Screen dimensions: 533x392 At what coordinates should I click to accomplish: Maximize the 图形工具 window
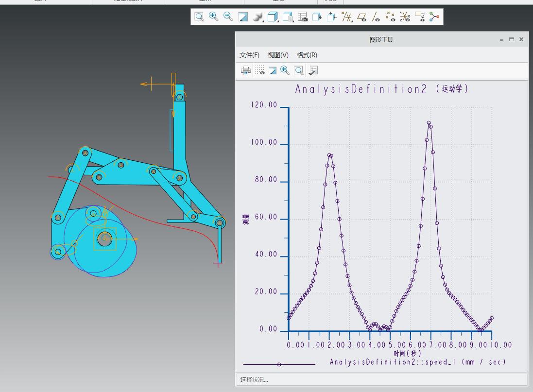511,39
